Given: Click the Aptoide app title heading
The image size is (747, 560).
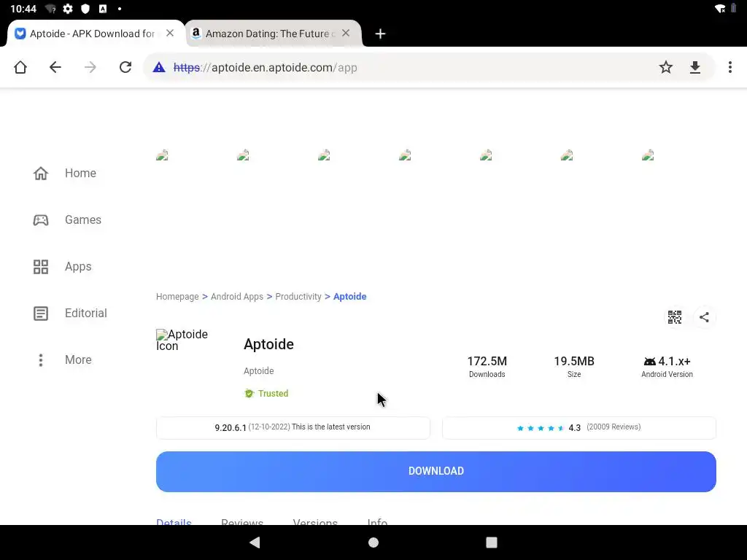Looking at the screenshot, I should pos(268,344).
